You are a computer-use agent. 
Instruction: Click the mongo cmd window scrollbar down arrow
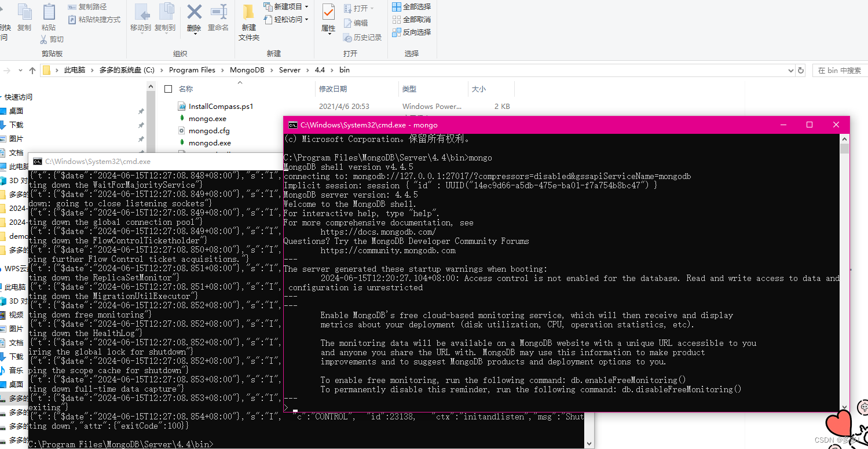[844, 407]
